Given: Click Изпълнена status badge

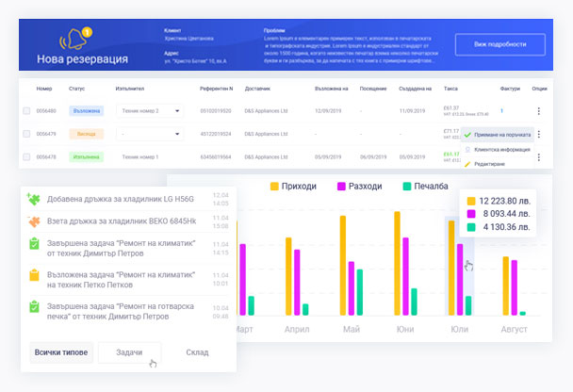Looking at the screenshot, I should pyautogui.click(x=87, y=156).
